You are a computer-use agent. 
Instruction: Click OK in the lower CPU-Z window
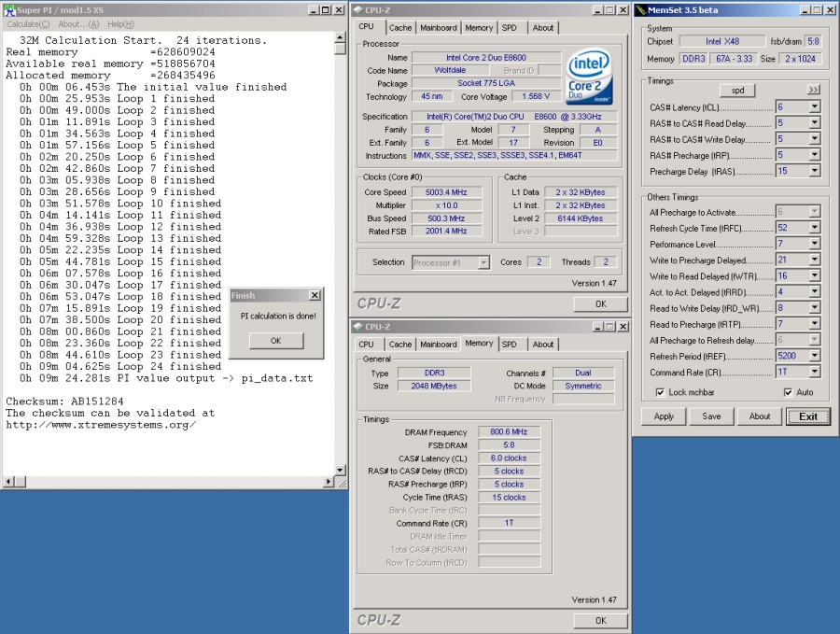[600, 621]
